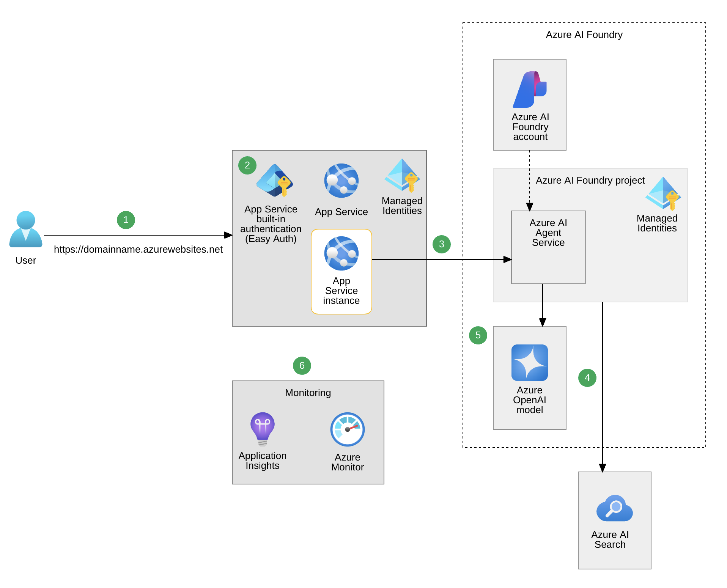Click the https://domainname.azurewebsites.net URL text
The width and height of the screenshot is (727, 588).
pos(138,249)
